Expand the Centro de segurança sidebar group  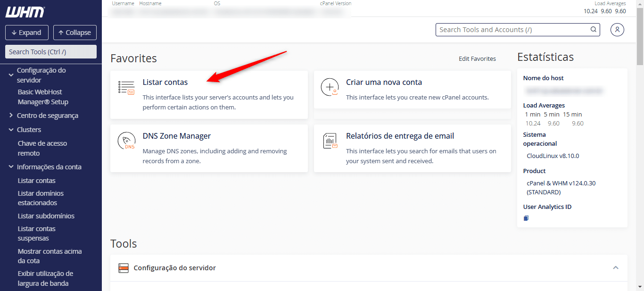tap(11, 116)
